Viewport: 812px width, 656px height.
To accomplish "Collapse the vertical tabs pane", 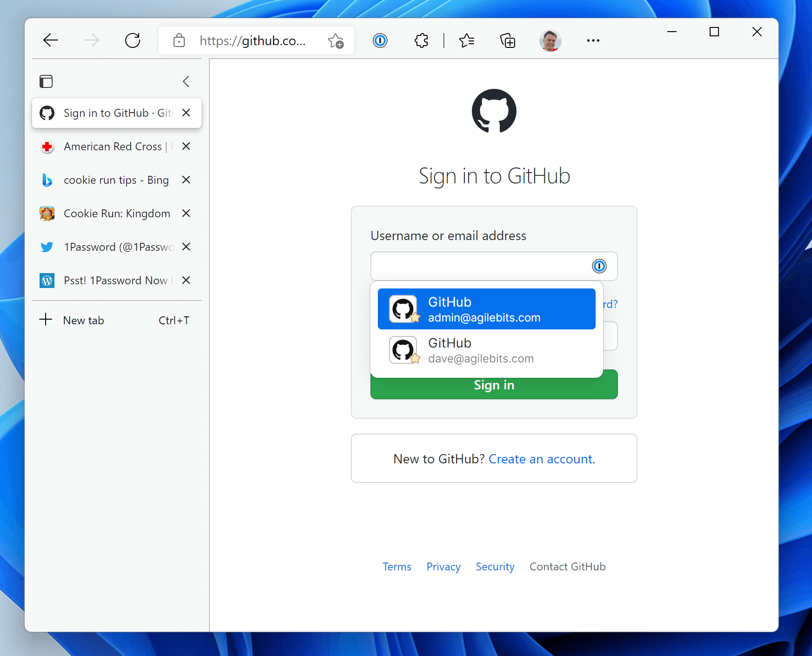I will tap(186, 81).
